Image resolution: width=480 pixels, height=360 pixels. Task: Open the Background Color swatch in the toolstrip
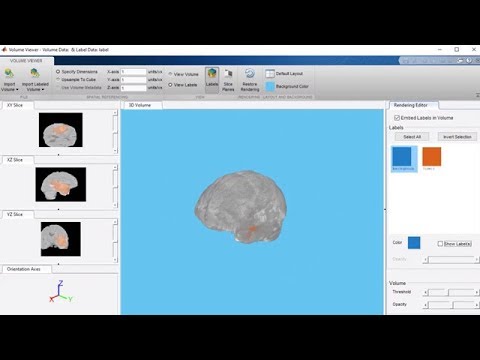[x=270, y=87]
